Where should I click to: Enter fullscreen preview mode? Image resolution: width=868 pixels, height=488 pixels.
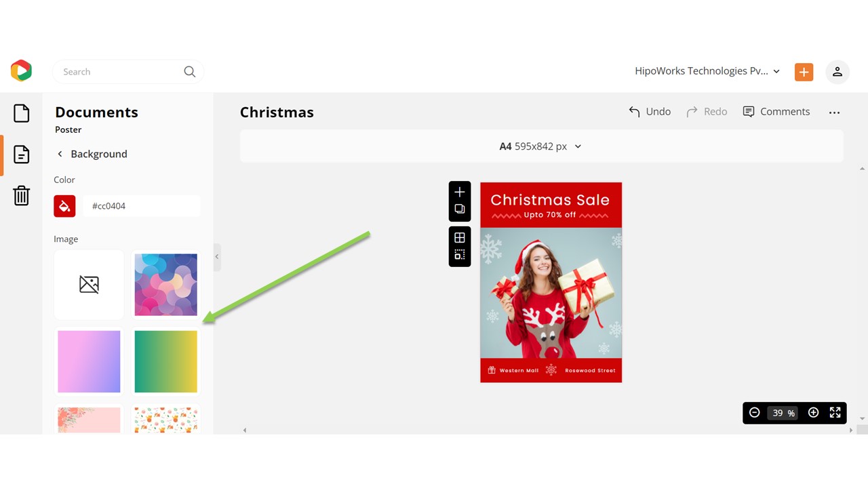(835, 412)
